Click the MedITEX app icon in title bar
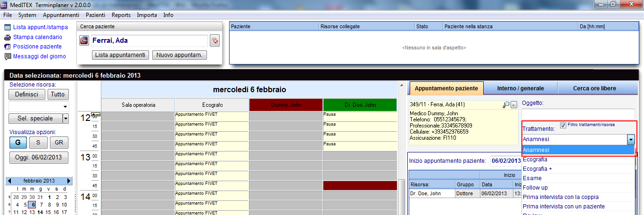The image size is (644, 215). tap(5, 4)
